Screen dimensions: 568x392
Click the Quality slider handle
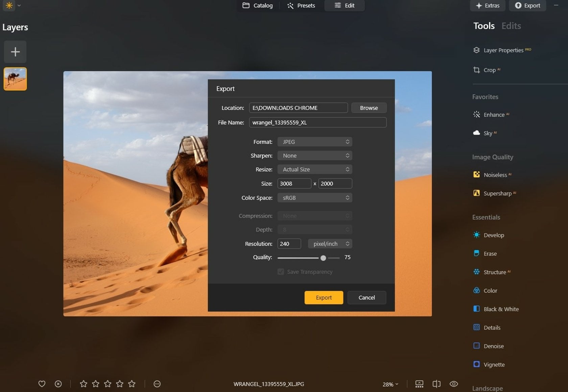point(323,258)
